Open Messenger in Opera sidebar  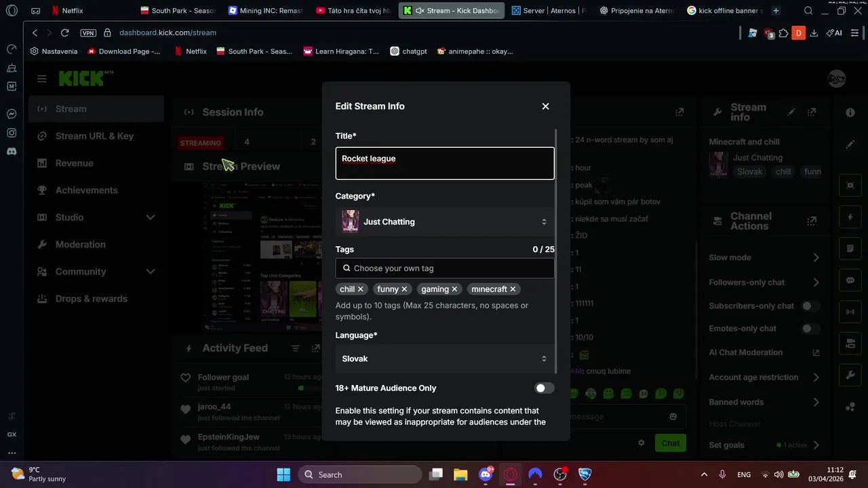12,114
